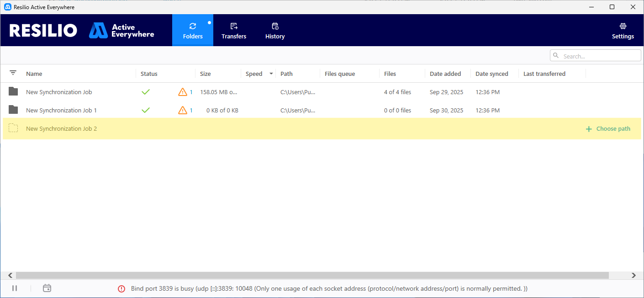Expand the Speed column dropdown arrow
Image resolution: width=644 pixels, height=298 pixels.
click(x=271, y=74)
